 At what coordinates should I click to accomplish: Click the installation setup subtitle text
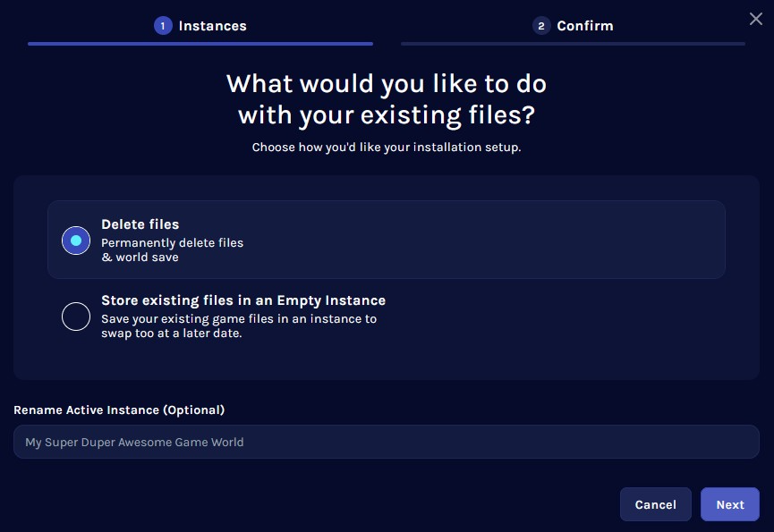[x=387, y=147]
